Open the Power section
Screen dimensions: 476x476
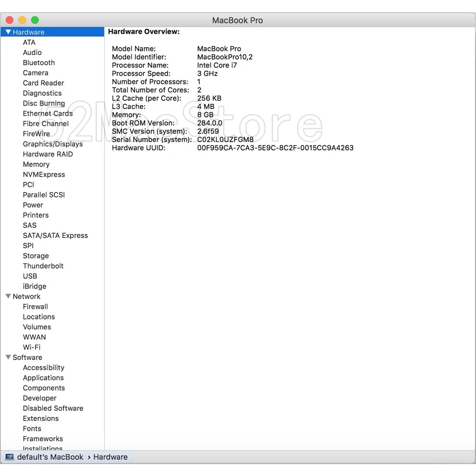tap(33, 205)
